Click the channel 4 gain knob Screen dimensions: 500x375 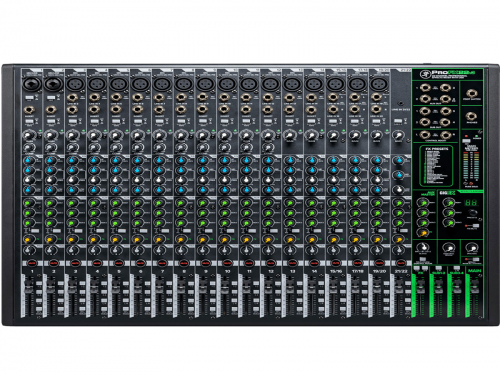[x=94, y=135]
